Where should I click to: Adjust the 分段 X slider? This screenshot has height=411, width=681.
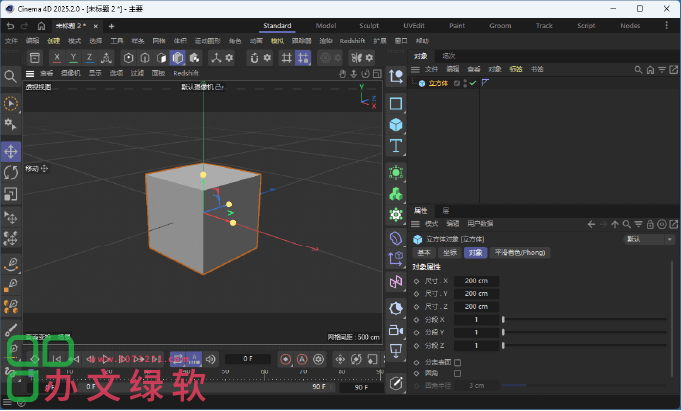(x=584, y=320)
